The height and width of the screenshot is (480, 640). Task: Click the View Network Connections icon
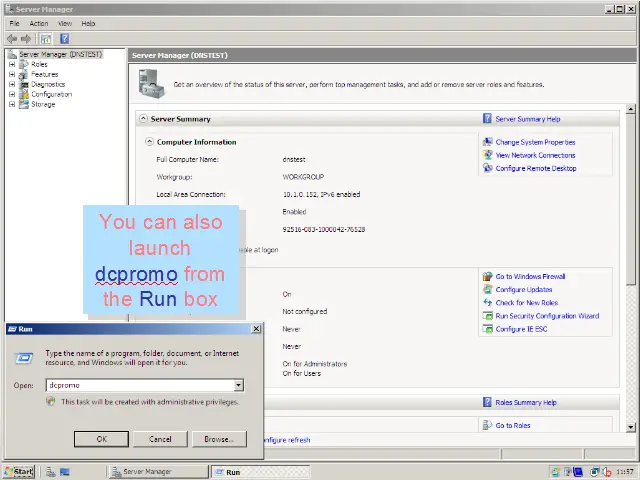[x=487, y=155]
